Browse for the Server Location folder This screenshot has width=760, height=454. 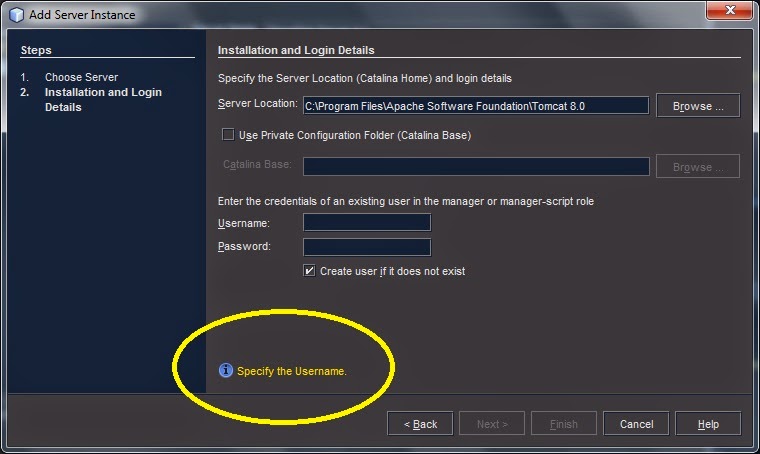tap(698, 106)
